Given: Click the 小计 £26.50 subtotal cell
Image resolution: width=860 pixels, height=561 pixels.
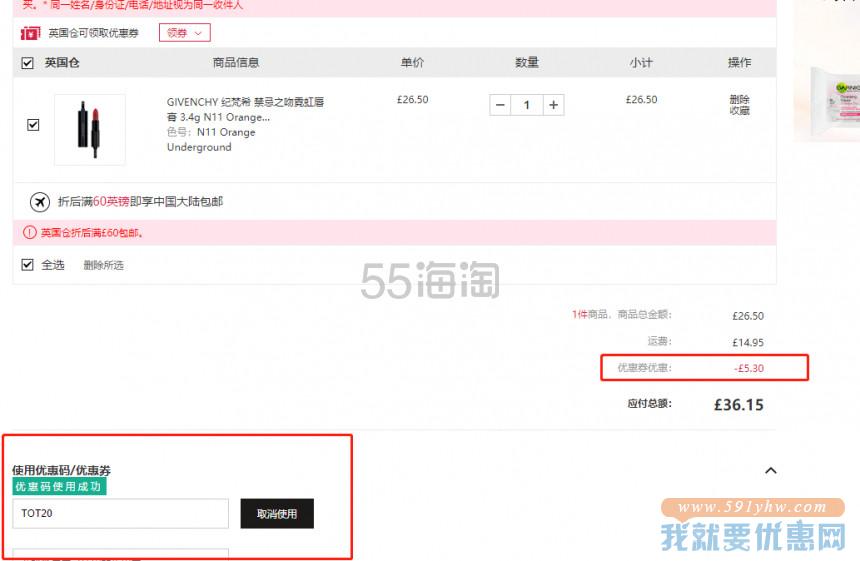Looking at the screenshot, I should [x=641, y=100].
